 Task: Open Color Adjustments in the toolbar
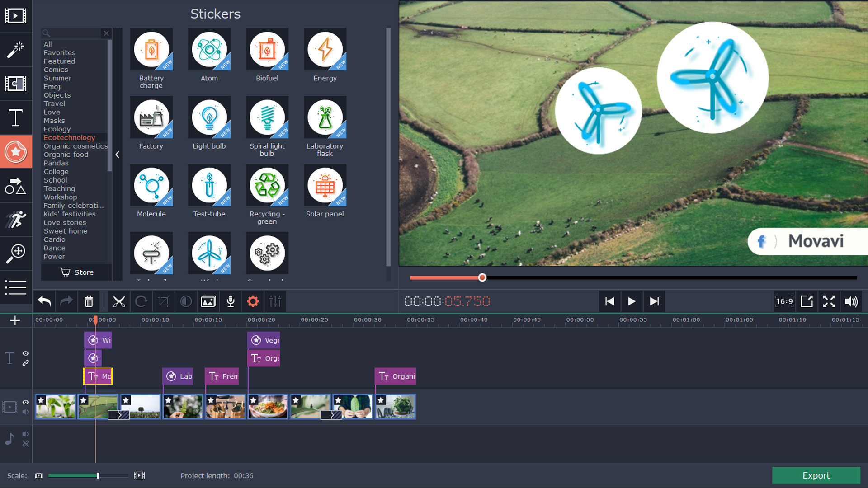[x=186, y=301]
